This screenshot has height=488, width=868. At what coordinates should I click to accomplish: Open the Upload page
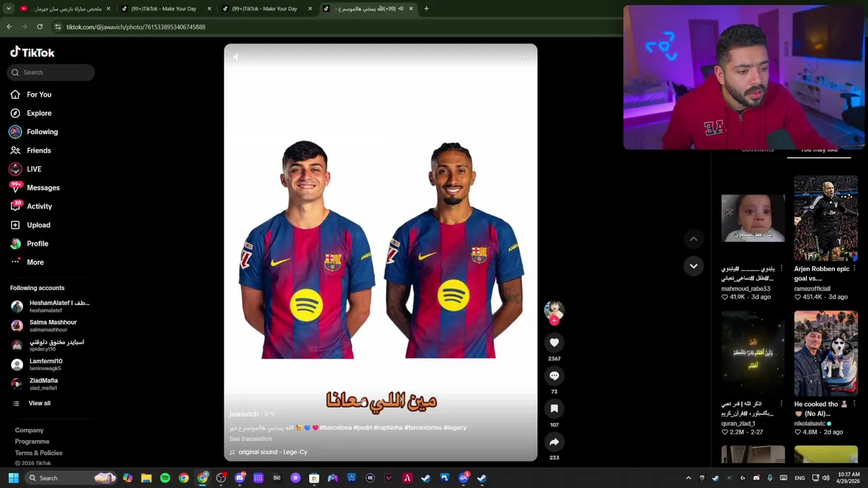31,225
